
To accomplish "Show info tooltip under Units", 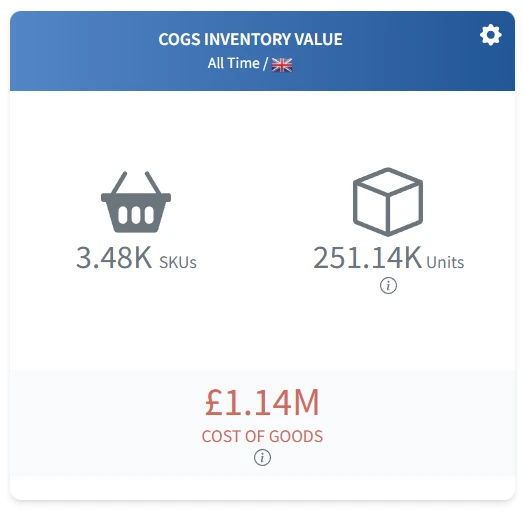I will pos(388,286).
